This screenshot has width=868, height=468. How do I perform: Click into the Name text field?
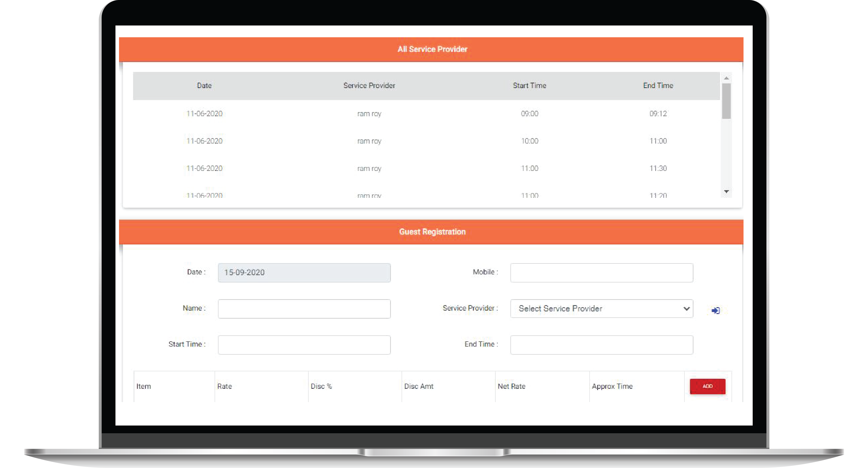tap(304, 309)
